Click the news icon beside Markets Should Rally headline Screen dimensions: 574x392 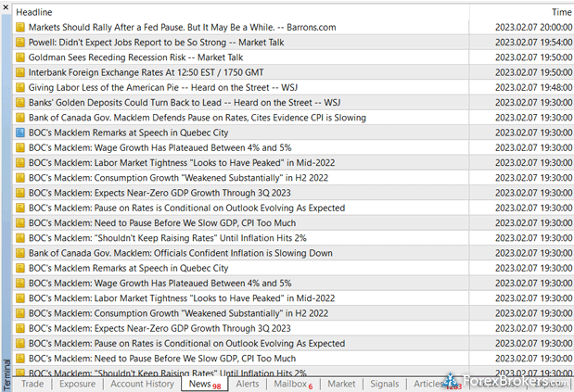coord(20,27)
